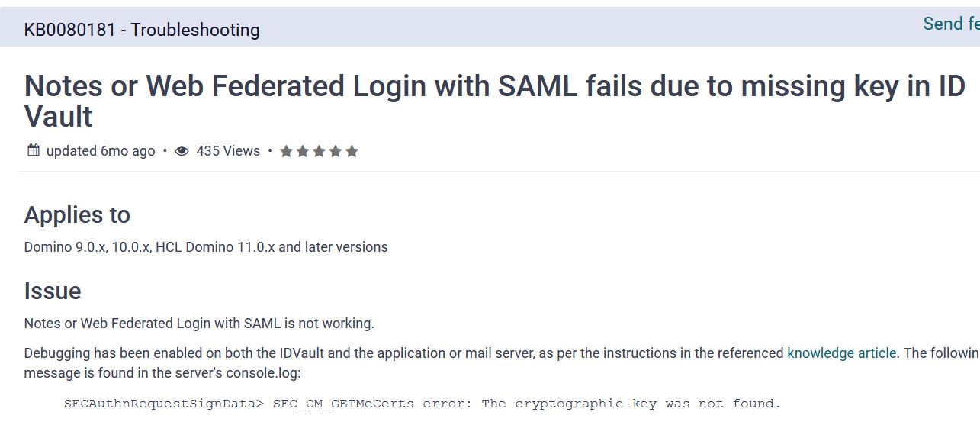This screenshot has width=980, height=425.
Task: Rate the article with the third star
Action: coord(319,151)
